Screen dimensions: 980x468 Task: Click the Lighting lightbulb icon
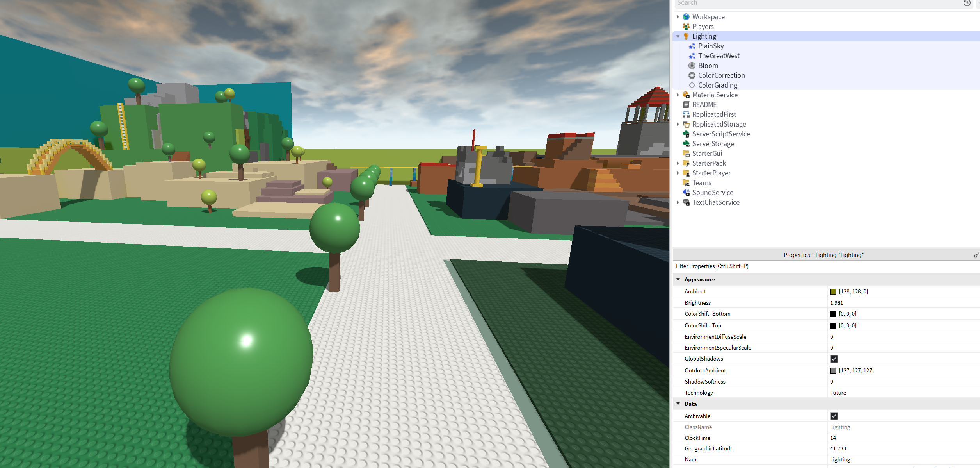[x=686, y=36]
